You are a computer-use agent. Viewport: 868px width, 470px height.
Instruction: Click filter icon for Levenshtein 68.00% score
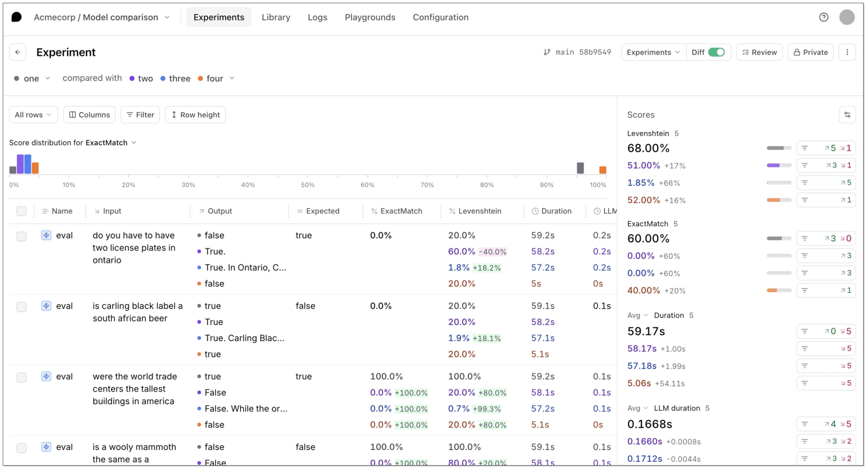coord(805,148)
